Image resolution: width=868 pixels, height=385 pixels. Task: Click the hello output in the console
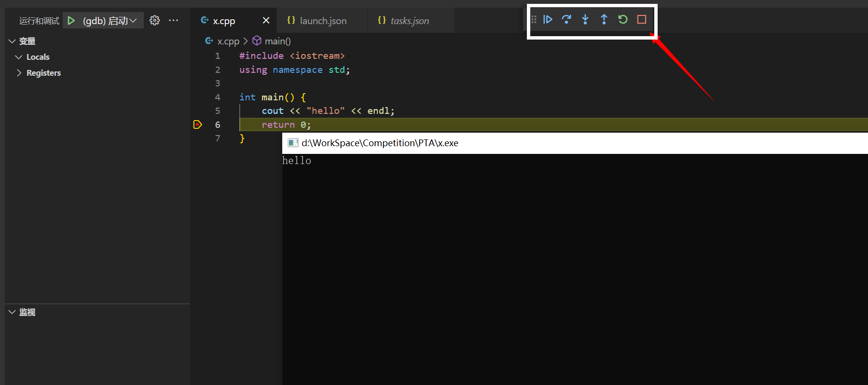297,161
